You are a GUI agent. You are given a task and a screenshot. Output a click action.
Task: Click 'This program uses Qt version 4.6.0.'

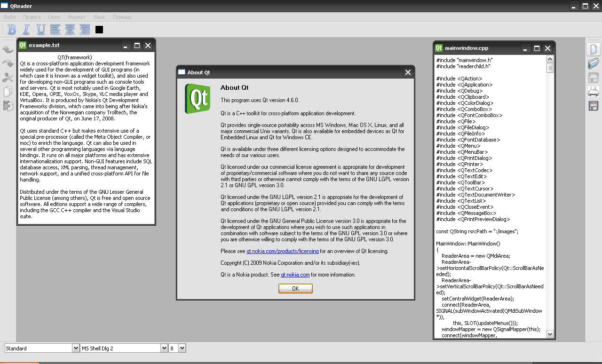260,100
